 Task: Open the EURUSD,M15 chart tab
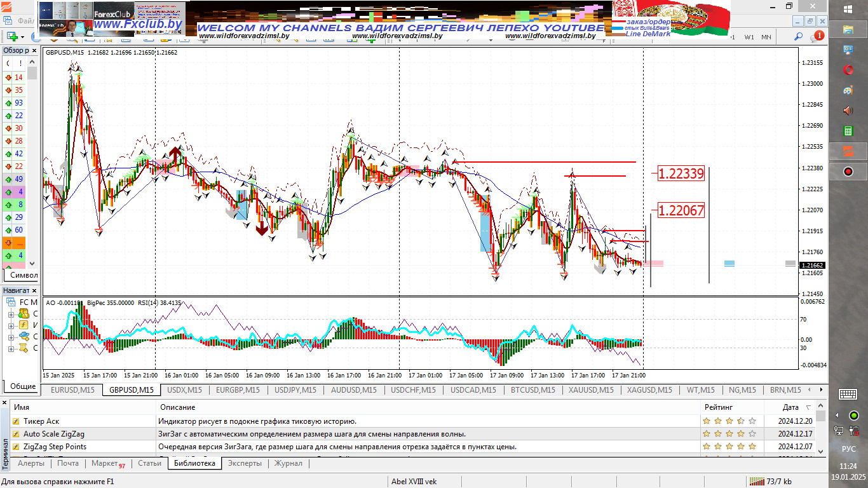point(72,390)
